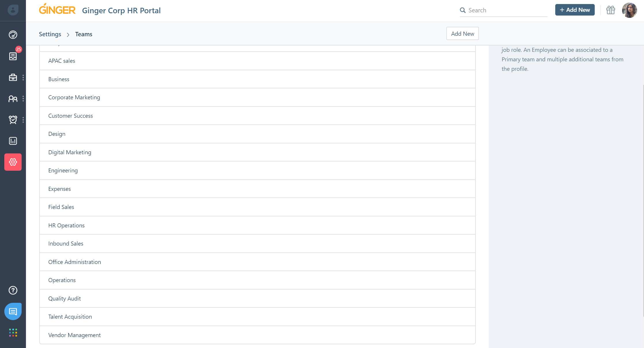Open the Quality Audit team row

tap(257, 298)
